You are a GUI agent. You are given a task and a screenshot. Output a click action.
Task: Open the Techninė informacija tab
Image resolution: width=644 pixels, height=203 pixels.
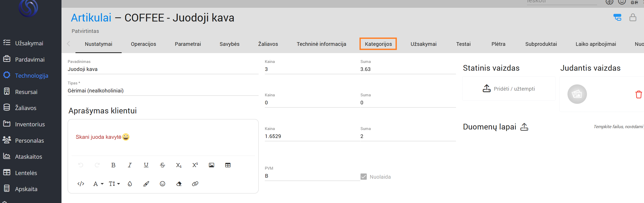point(321,44)
